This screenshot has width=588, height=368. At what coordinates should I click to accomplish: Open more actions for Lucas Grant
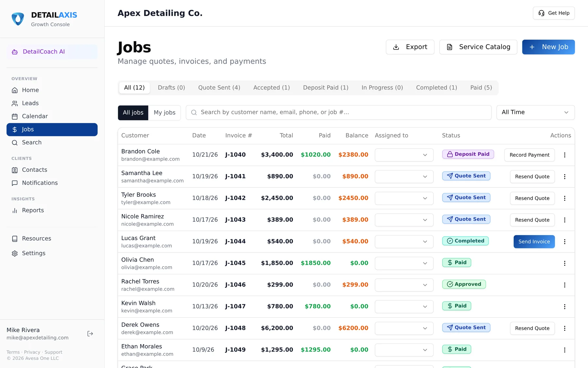click(564, 242)
